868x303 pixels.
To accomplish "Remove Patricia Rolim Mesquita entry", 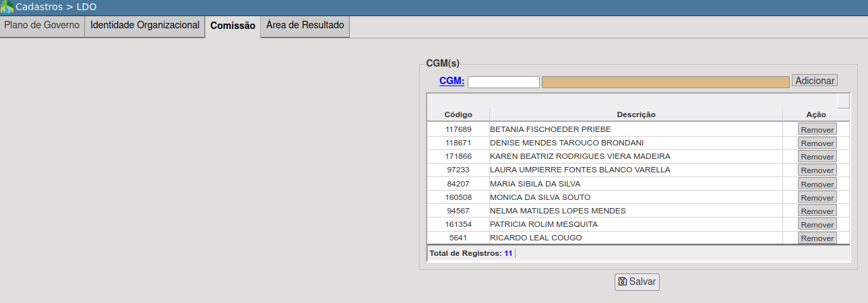I will tap(817, 225).
